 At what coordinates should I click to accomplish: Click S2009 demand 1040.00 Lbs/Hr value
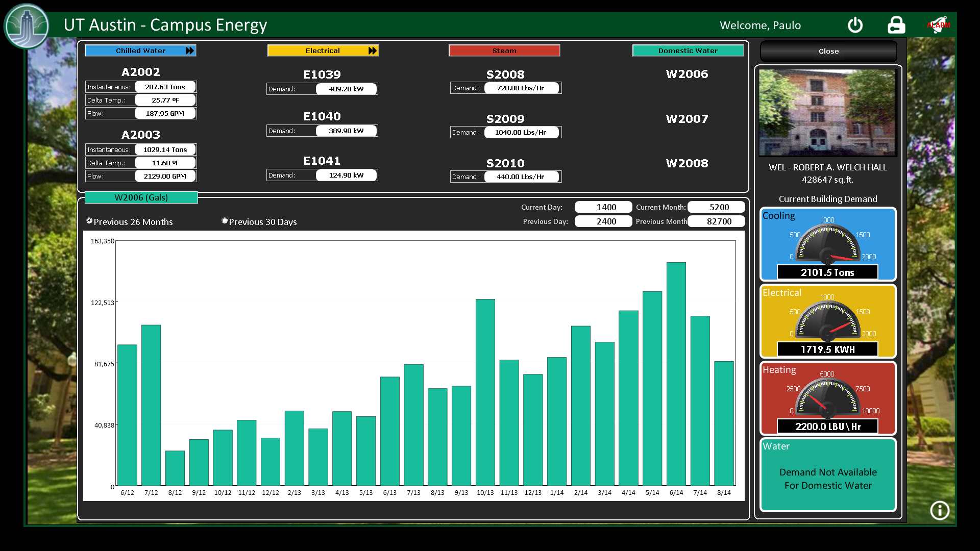click(521, 132)
